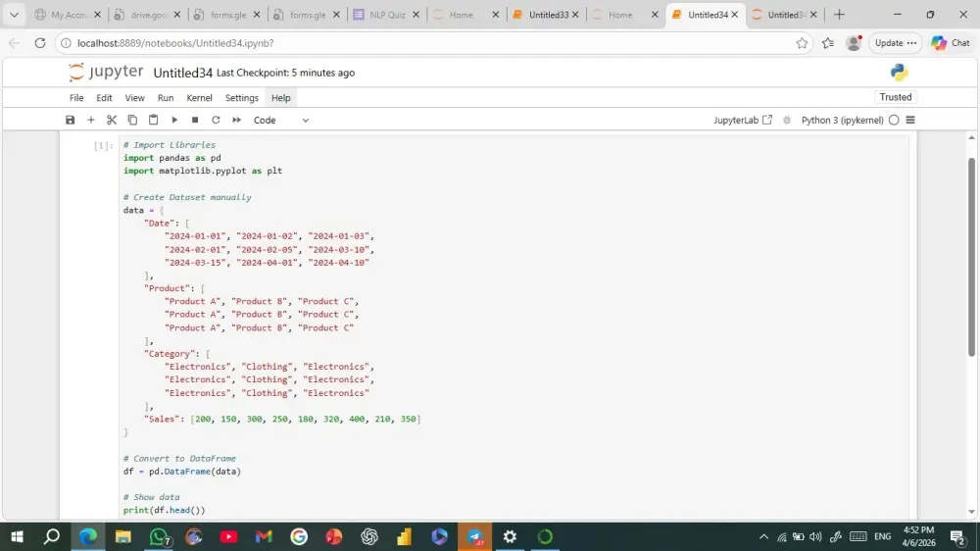Image resolution: width=980 pixels, height=551 pixels.
Task: Open the browser profile avatar
Action: [854, 43]
